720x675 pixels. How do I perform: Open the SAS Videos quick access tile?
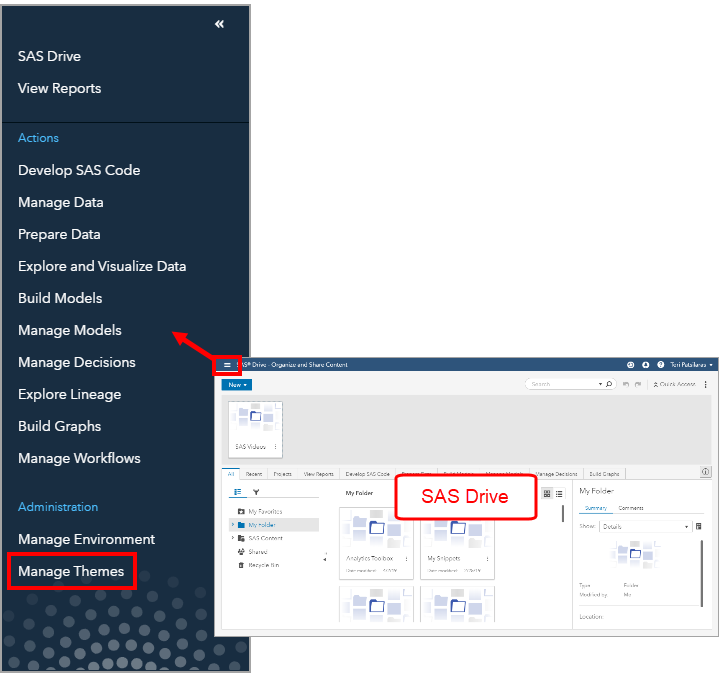click(255, 430)
